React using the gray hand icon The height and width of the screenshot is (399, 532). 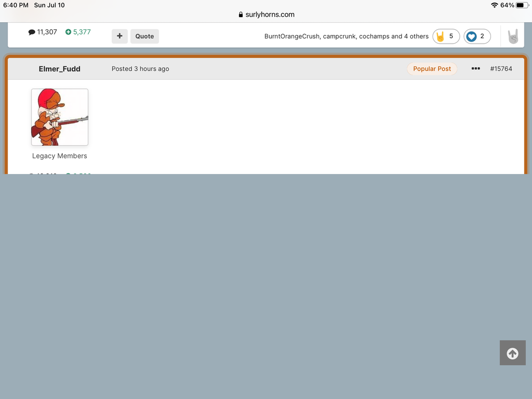[x=512, y=36]
